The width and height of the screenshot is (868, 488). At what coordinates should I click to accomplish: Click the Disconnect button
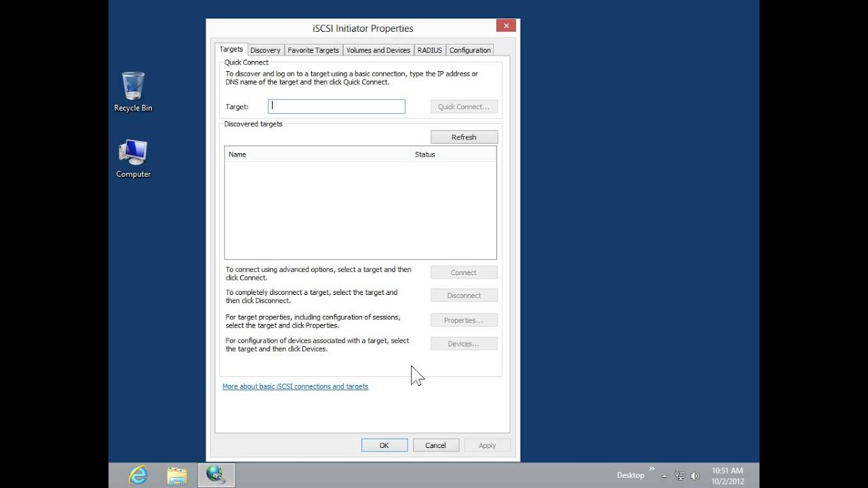click(x=464, y=296)
